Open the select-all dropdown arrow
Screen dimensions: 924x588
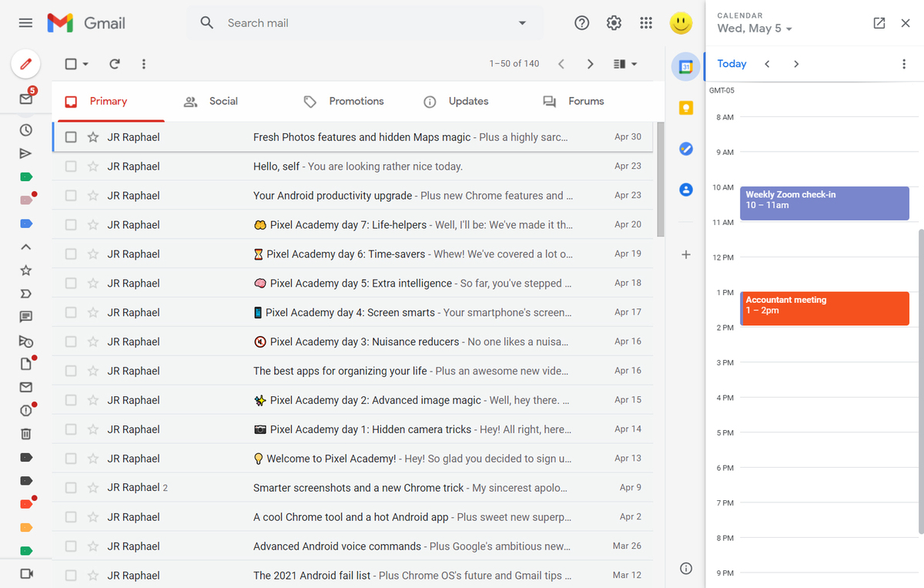[x=85, y=64]
